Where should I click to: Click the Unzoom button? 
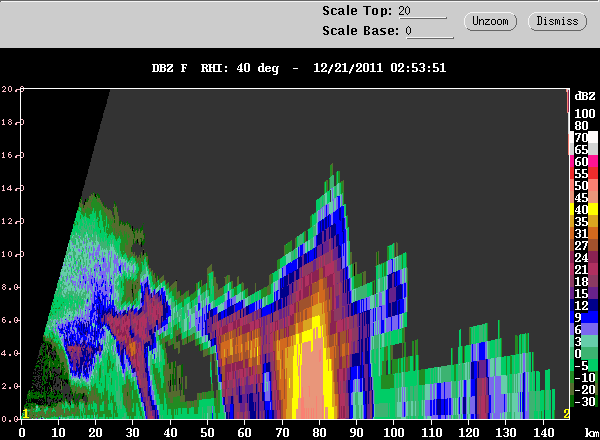[490, 21]
